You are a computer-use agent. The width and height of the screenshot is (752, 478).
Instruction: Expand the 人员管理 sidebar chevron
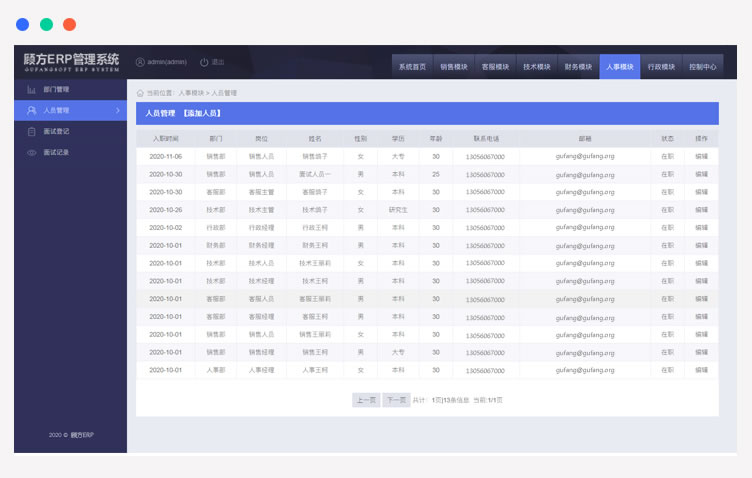(118, 111)
